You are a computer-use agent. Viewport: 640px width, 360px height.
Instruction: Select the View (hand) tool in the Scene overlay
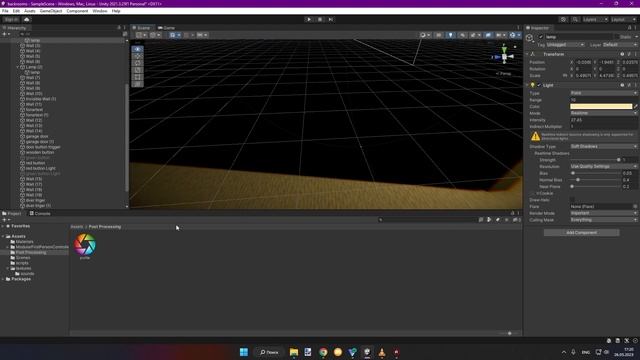(x=138, y=49)
